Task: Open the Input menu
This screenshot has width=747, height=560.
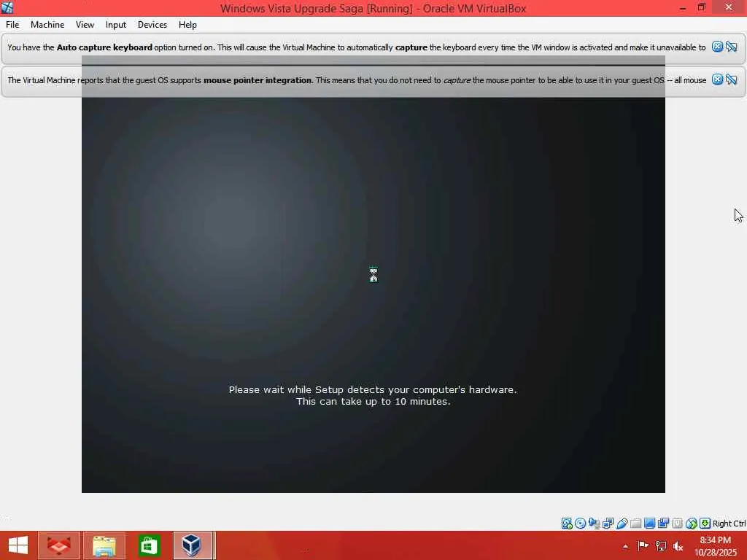Action: point(116,25)
